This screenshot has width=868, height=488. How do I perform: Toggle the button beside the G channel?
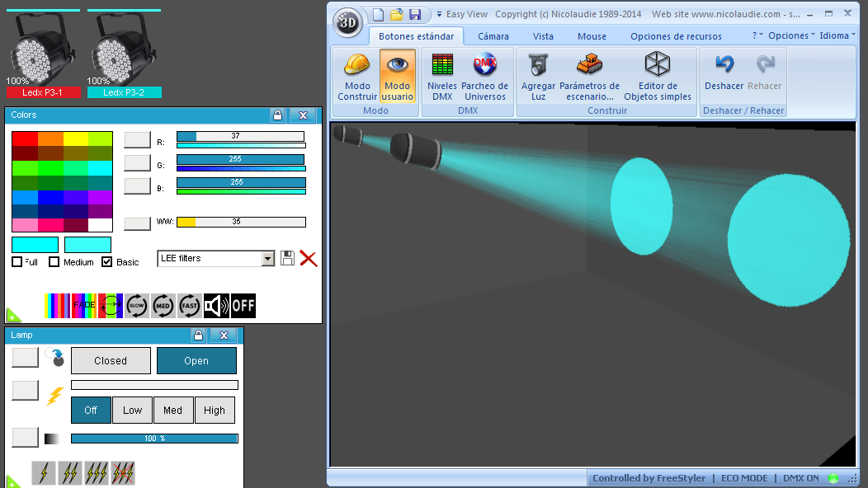[137, 162]
